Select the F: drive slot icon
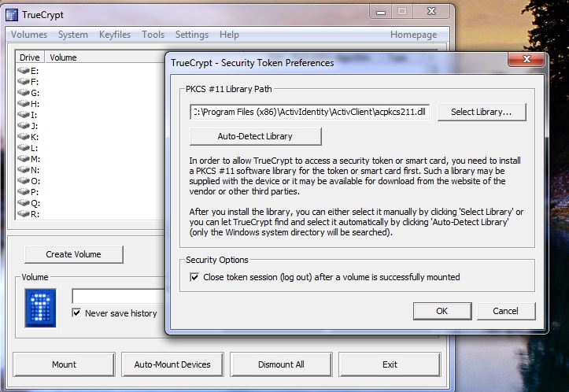The width and height of the screenshot is (569, 392). [x=24, y=81]
